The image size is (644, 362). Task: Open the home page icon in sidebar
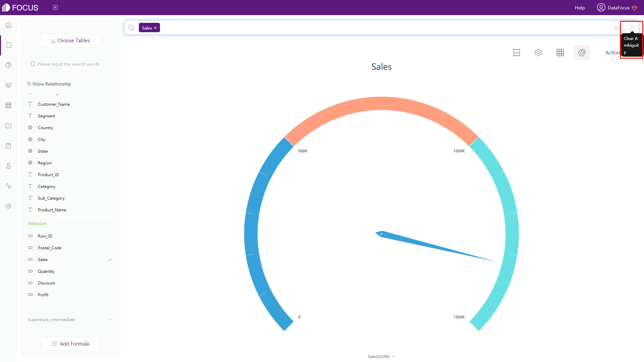click(8, 25)
